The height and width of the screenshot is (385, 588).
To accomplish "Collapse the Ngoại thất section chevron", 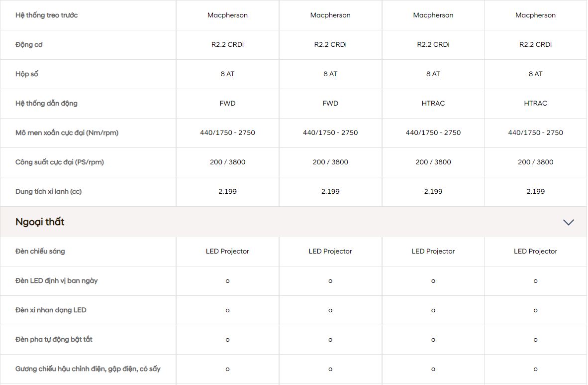I will tap(569, 222).
